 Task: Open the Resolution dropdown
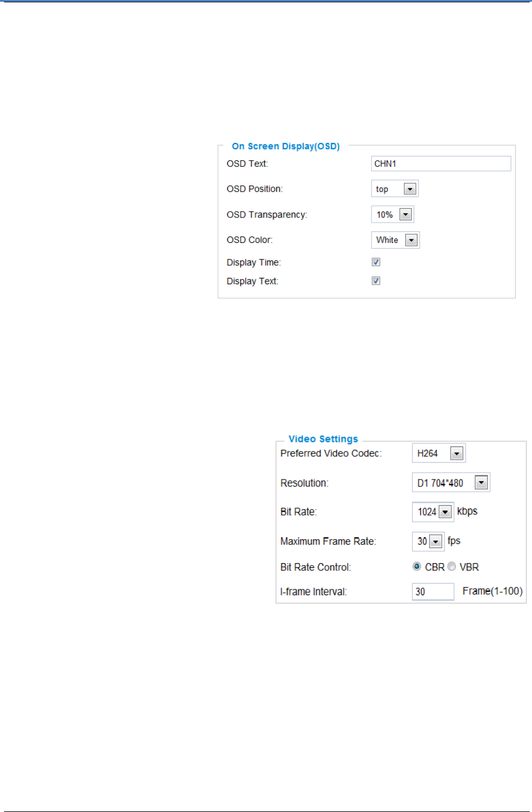[451, 482]
